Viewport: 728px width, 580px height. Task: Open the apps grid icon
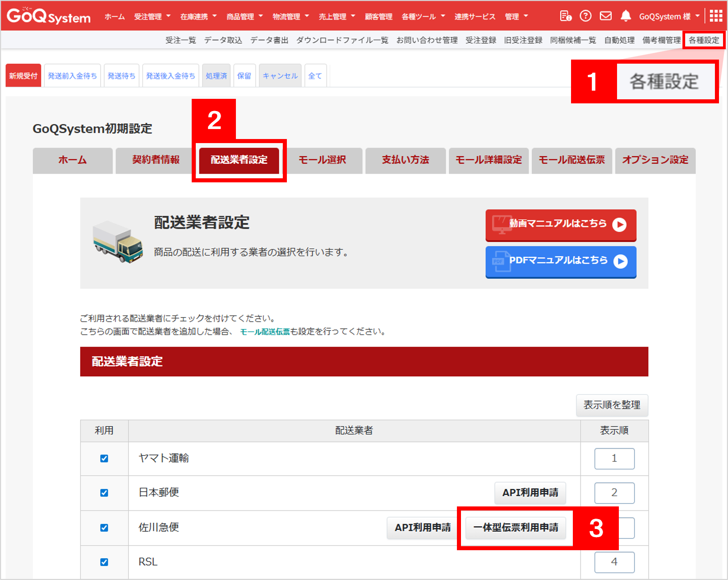716,16
